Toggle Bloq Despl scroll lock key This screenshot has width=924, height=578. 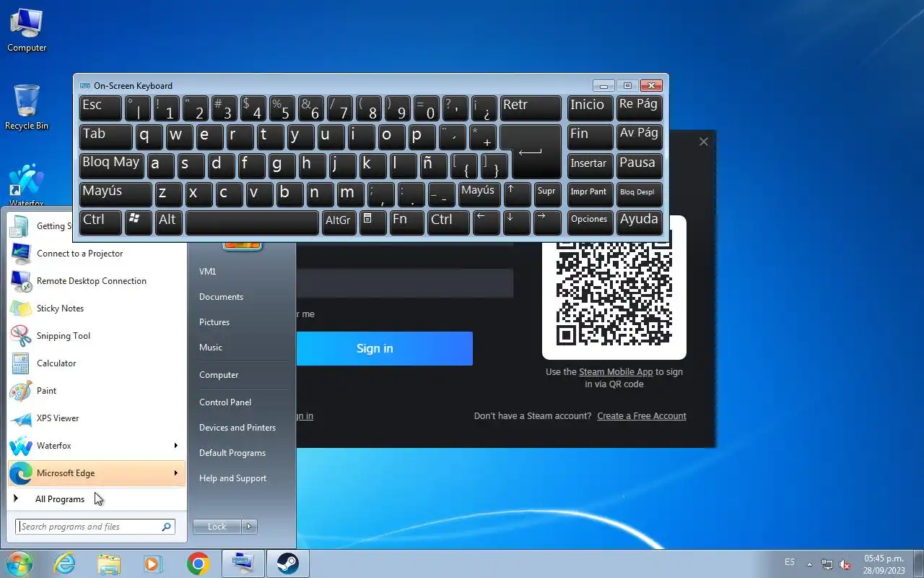coord(639,194)
